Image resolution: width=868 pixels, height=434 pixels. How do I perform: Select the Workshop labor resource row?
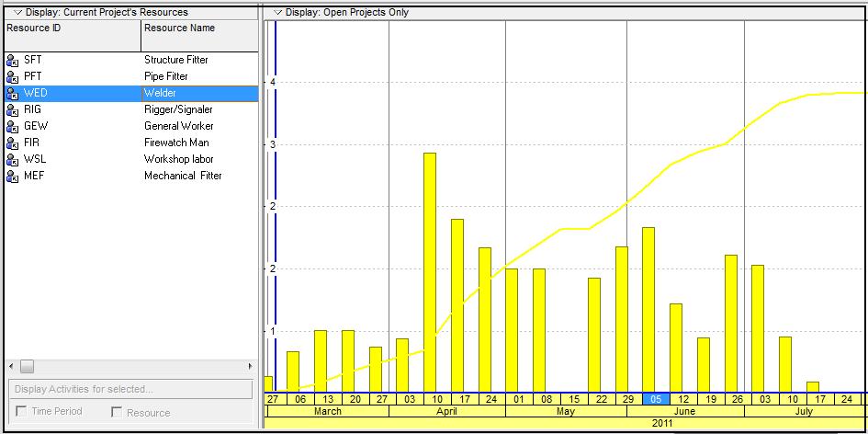coord(131,160)
